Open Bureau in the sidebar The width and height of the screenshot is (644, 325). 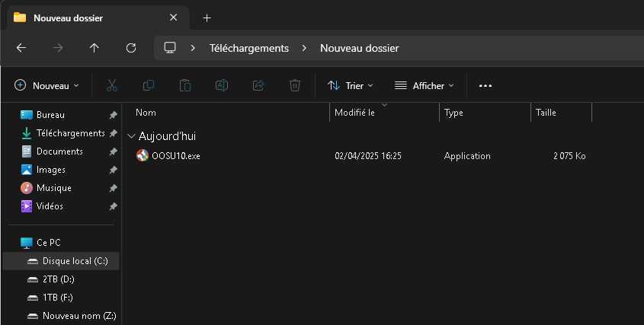pyautogui.click(x=50, y=115)
